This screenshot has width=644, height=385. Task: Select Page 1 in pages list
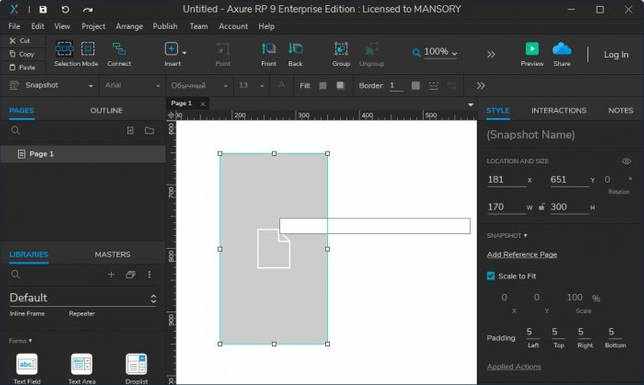(83, 154)
